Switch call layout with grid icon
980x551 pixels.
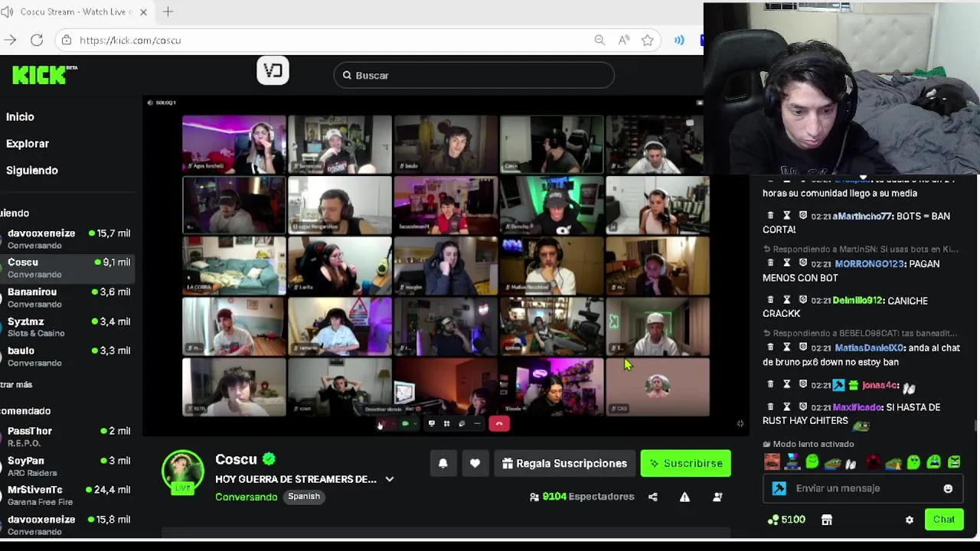tap(446, 423)
